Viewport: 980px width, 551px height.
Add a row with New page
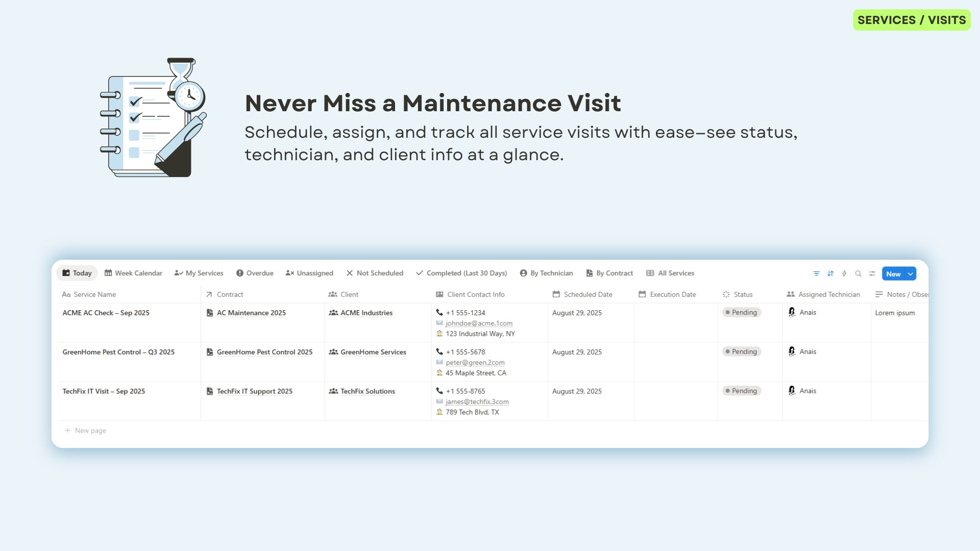coord(86,431)
